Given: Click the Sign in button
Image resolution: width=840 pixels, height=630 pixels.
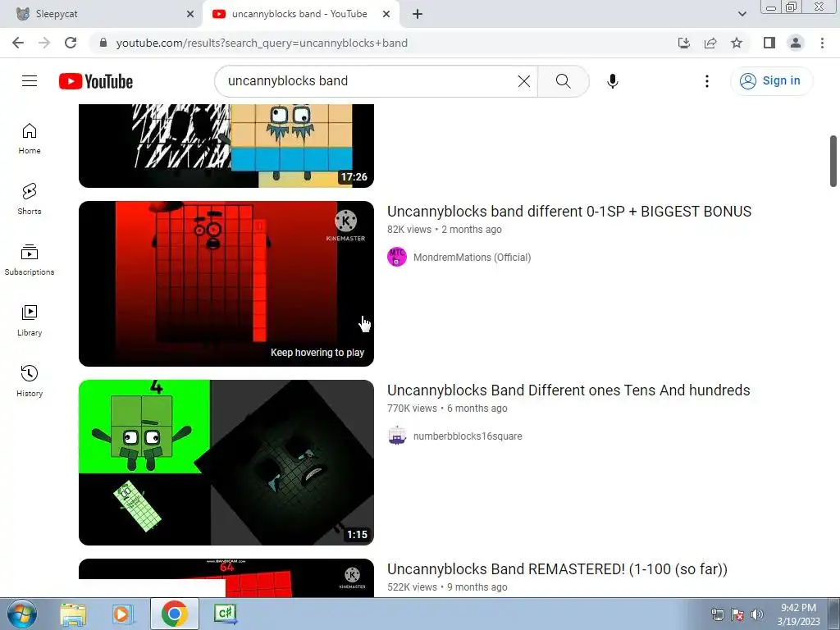Looking at the screenshot, I should (x=771, y=81).
